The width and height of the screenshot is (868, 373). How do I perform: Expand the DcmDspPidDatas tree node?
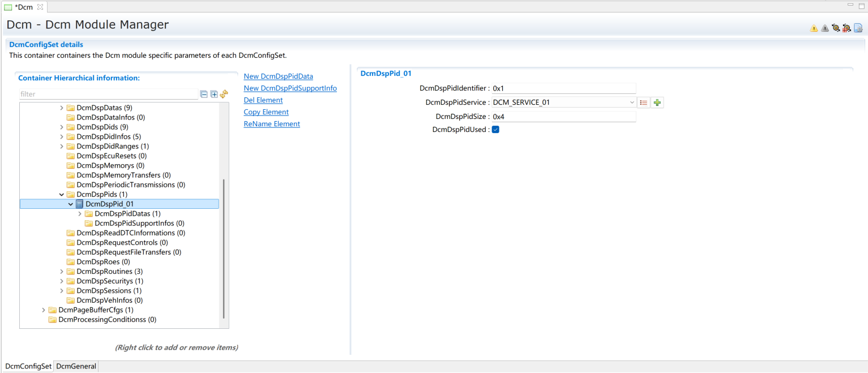(80, 214)
